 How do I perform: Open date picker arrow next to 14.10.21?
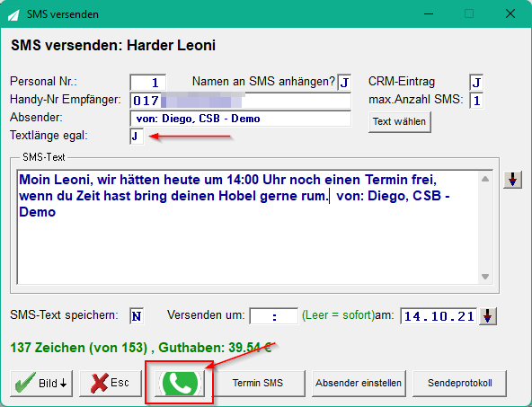(488, 316)
